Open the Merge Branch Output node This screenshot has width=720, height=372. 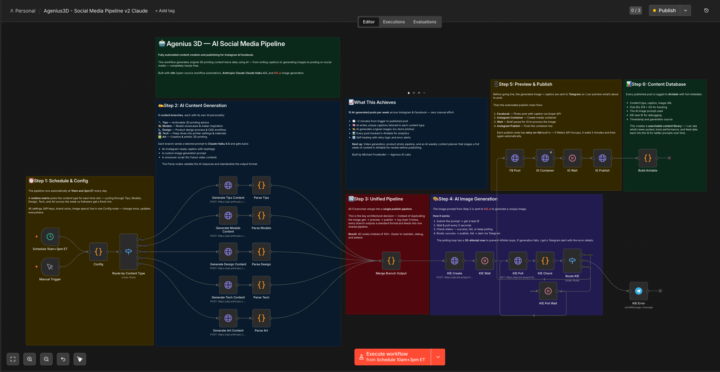click(391, 261)
